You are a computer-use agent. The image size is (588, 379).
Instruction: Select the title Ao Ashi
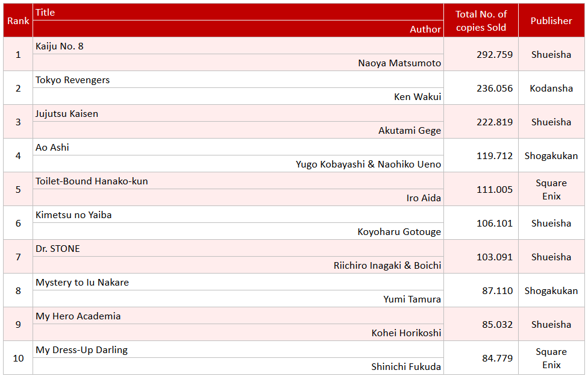pyautogui.click(x=52, y=148)
